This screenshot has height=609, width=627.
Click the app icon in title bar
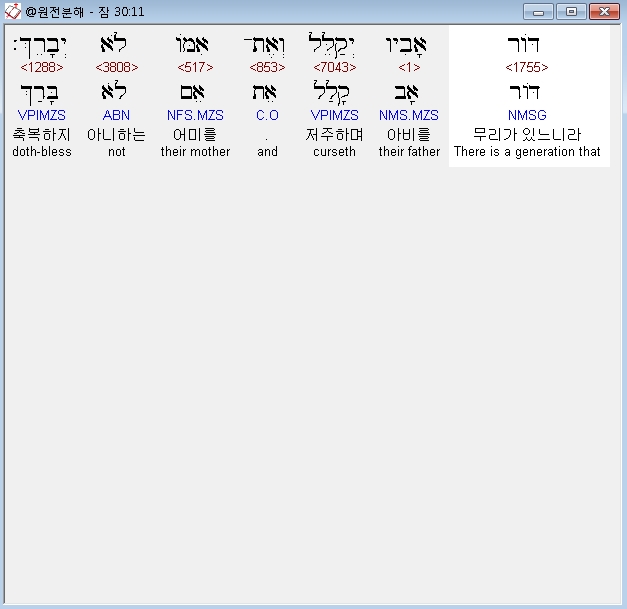pos(12,11)
